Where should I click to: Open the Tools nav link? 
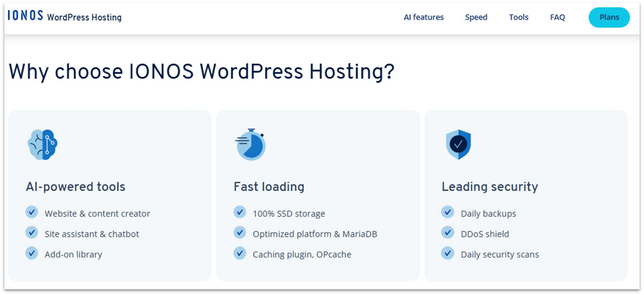(x=519, y=17)
